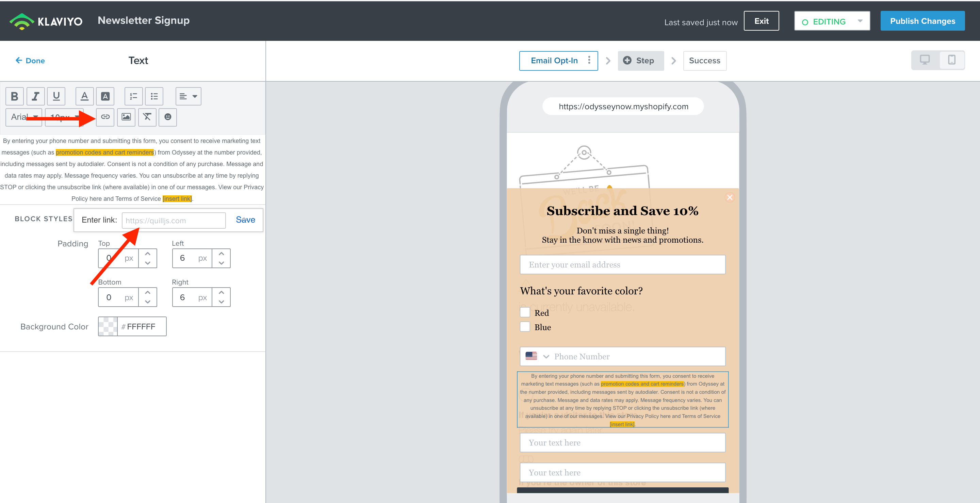This screenshot has height=503, width=980.
Task: Click highlighted 'promotion codes and cart reminders' in editor
Action: [105, 152]
